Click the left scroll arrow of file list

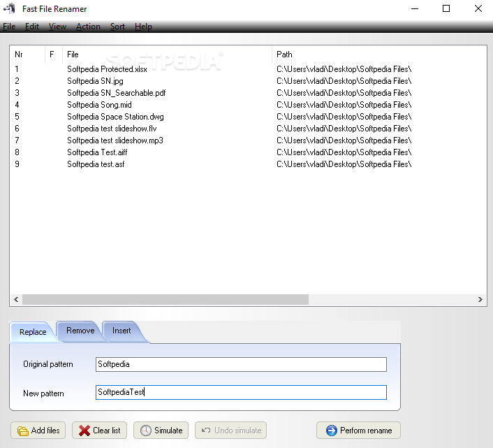coord(16,300)
